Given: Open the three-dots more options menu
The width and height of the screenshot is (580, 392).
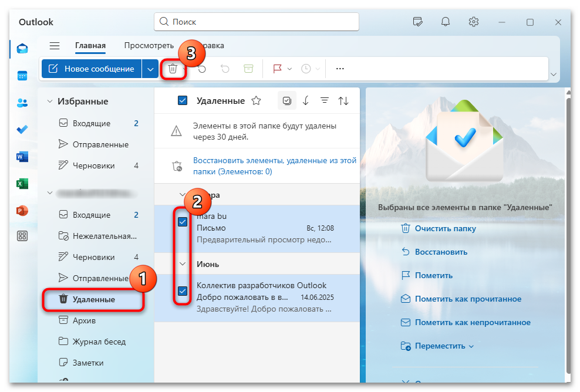Looking at the screenshot, I should pos(340,69).
